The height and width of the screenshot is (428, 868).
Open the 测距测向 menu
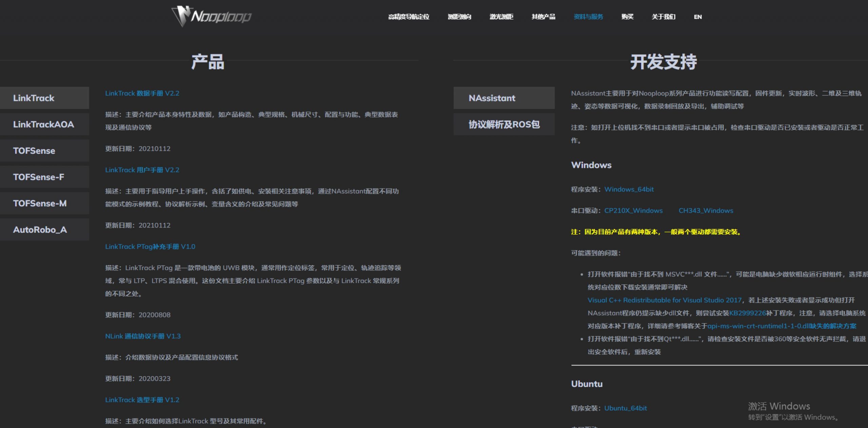click(459, 17)
